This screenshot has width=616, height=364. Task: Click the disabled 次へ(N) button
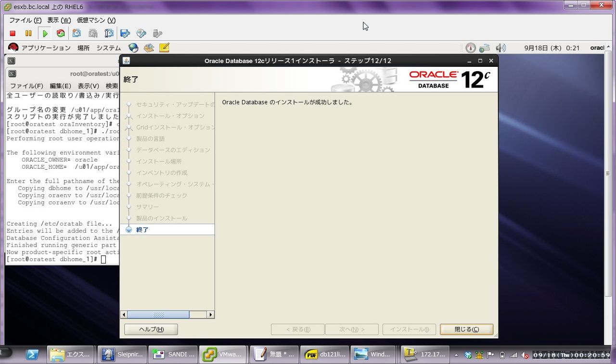(x=352, y=329)
